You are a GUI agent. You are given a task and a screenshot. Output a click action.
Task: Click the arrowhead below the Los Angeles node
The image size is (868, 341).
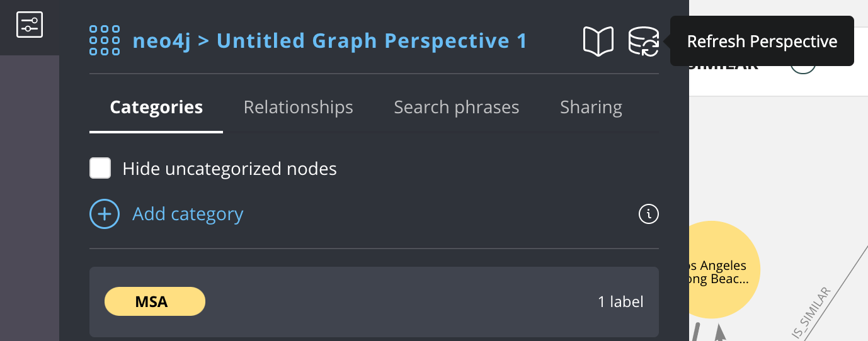[x=720, y=333]
